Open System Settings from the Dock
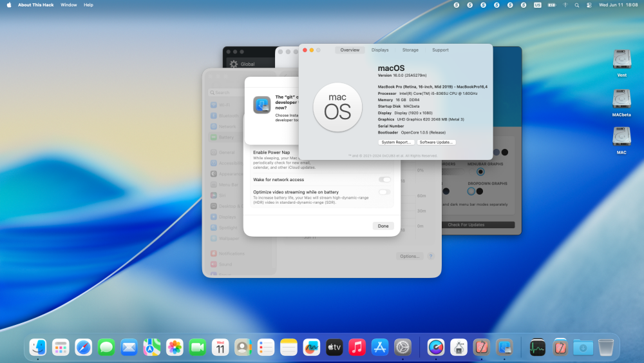The width and height of the screenshot is (644, 363). (x=402, y=348)
